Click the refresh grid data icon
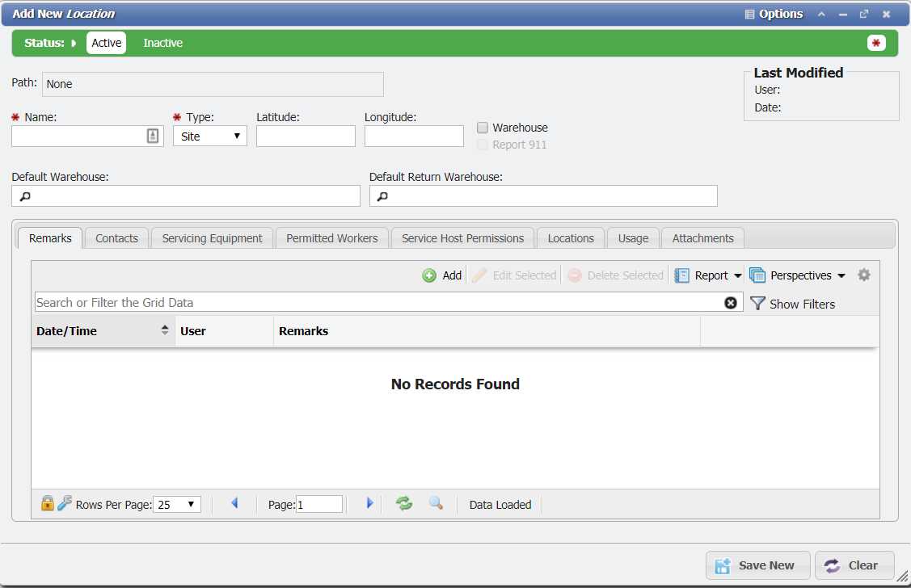This screenshot has height=588, width=911. click(404, 504)
